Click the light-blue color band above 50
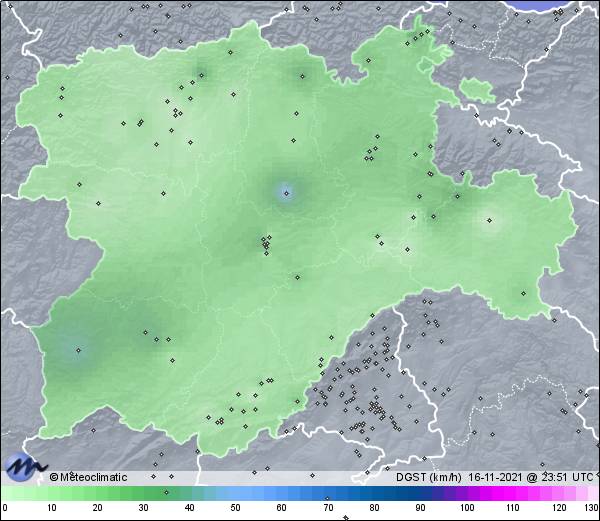This screenshot has height=521, width=600. [x=235, y=493]
